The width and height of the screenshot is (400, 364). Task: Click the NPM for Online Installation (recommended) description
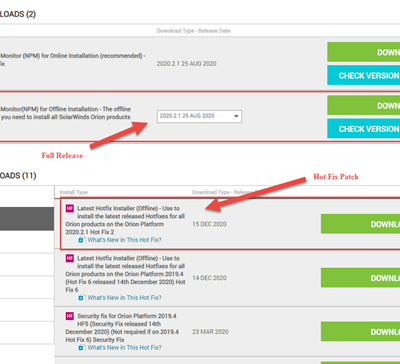click(x=73, y=60)
